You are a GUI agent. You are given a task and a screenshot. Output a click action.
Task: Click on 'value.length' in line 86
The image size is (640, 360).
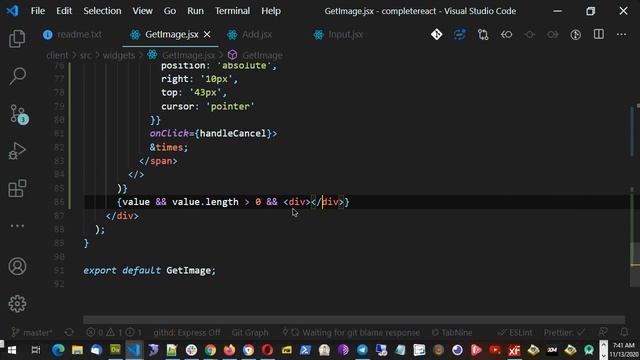205,202
